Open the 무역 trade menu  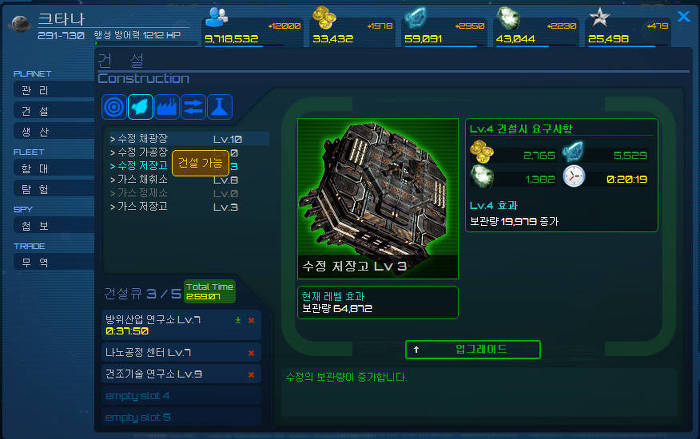click(54, 262)
